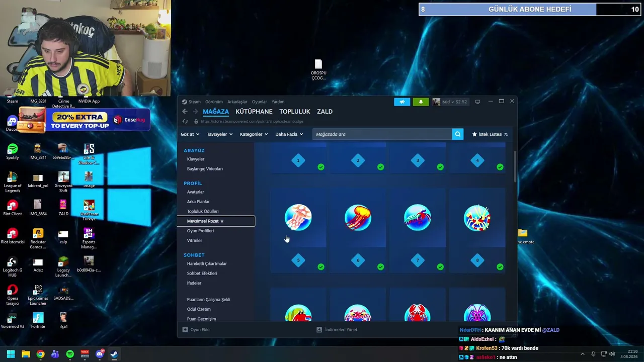Open the Oyunlar menu
The image size is (644, 362).
point(260,102)
